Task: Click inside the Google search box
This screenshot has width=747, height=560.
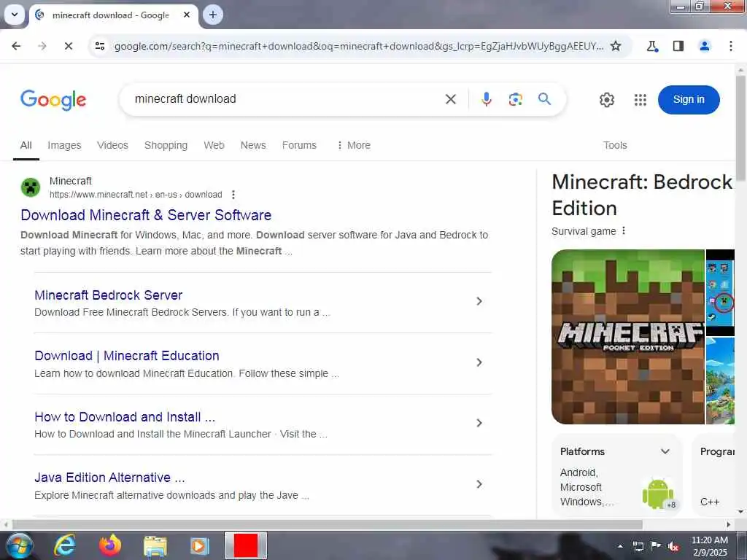Action: [284, 99]
